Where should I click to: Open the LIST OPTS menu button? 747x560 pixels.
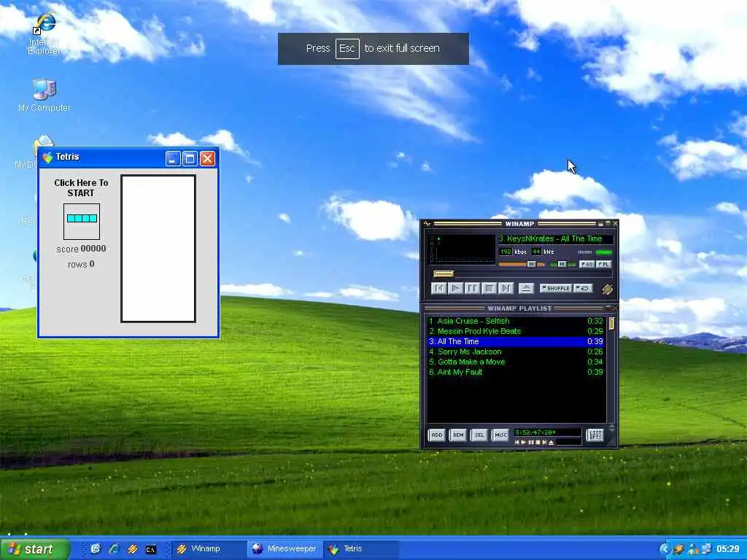tap(595, 435)
